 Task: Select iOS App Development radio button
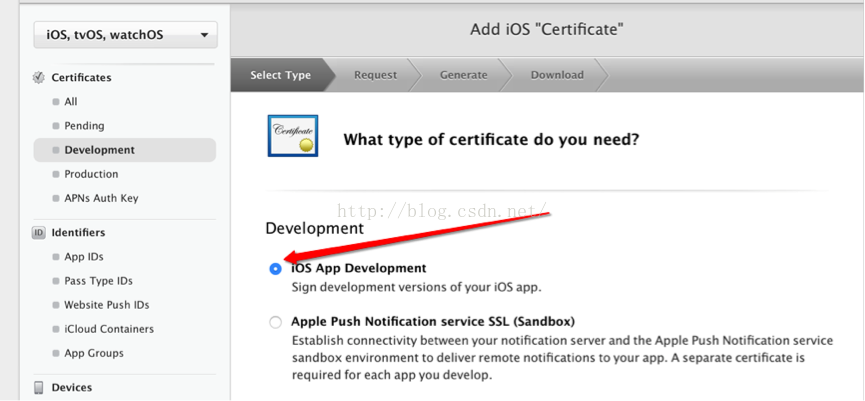pos(275,269)
